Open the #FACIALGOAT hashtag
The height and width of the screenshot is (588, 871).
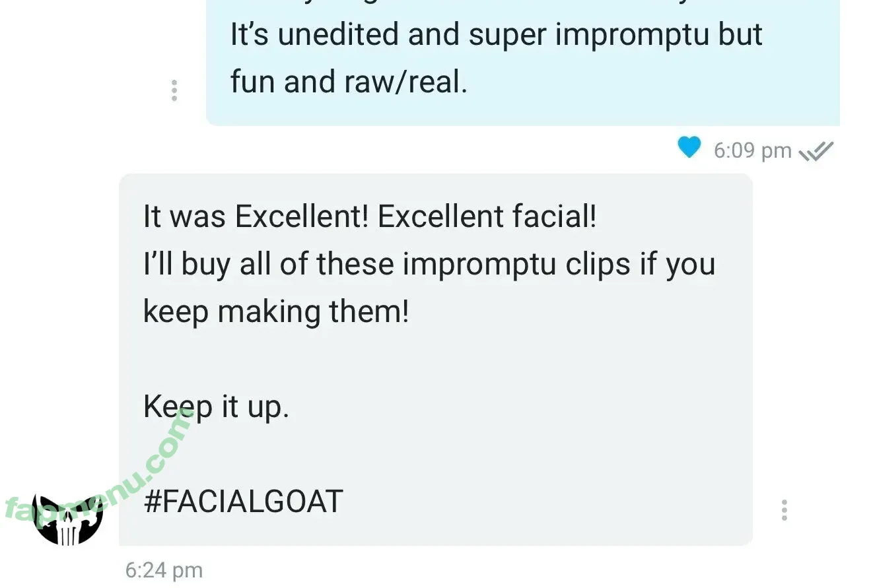(243, 502)
